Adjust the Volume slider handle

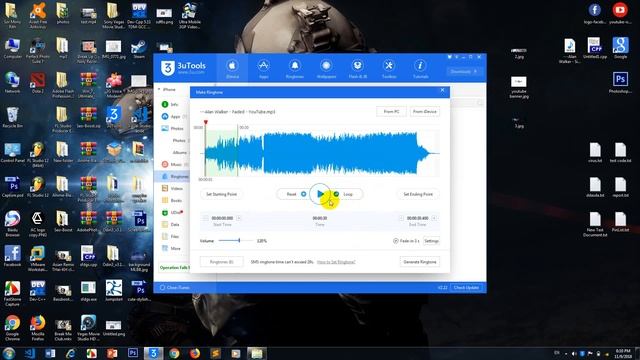(x=239, y=241)
